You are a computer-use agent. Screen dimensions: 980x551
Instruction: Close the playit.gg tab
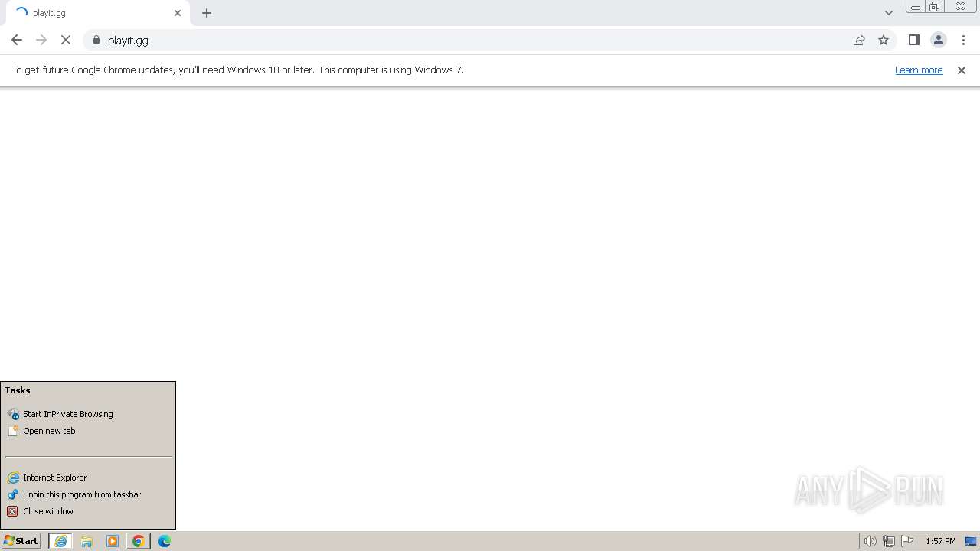178,13
